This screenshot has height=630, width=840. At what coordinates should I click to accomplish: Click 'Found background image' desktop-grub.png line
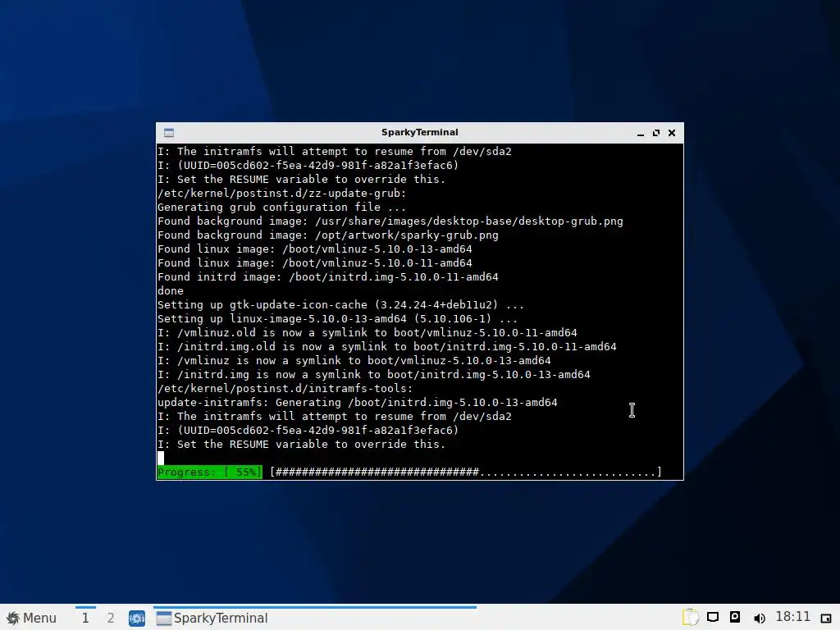[390, 221]
